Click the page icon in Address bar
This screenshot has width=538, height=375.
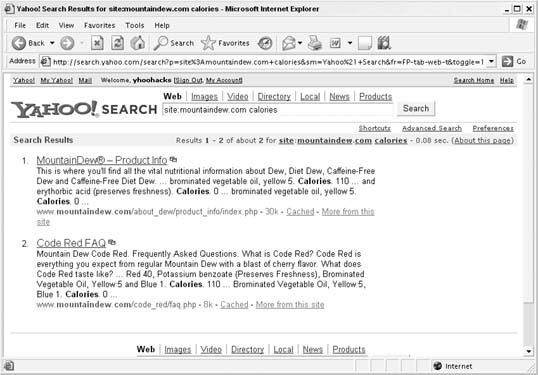[45, 62]
